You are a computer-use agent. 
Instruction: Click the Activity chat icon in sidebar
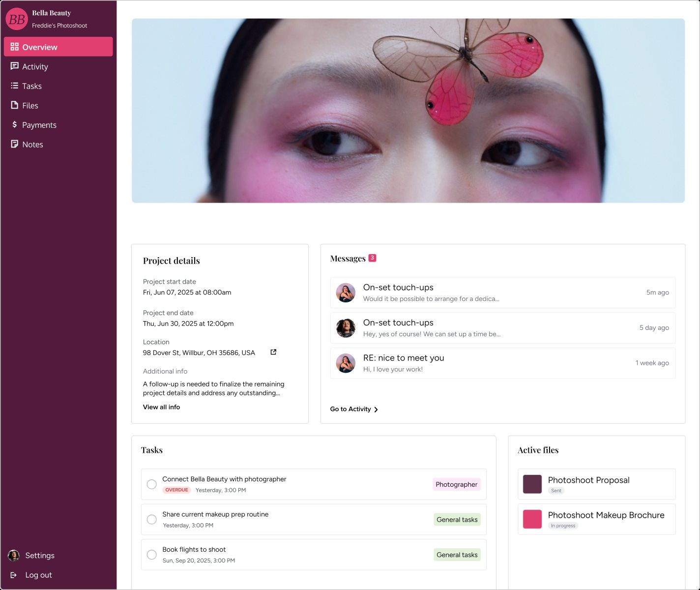tap(14, 66)
